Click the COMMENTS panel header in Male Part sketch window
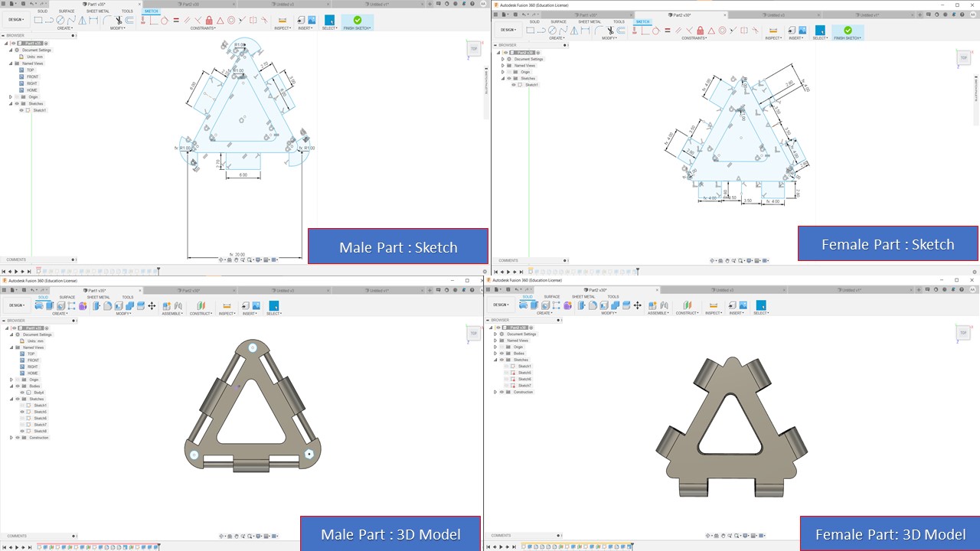This screenshot has height=551, width=980. pyautogui.click(x=38, y=259)
